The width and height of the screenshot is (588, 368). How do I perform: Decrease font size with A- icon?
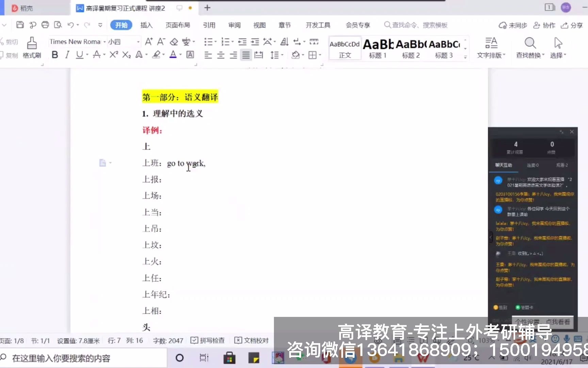[x=161, y=42]
